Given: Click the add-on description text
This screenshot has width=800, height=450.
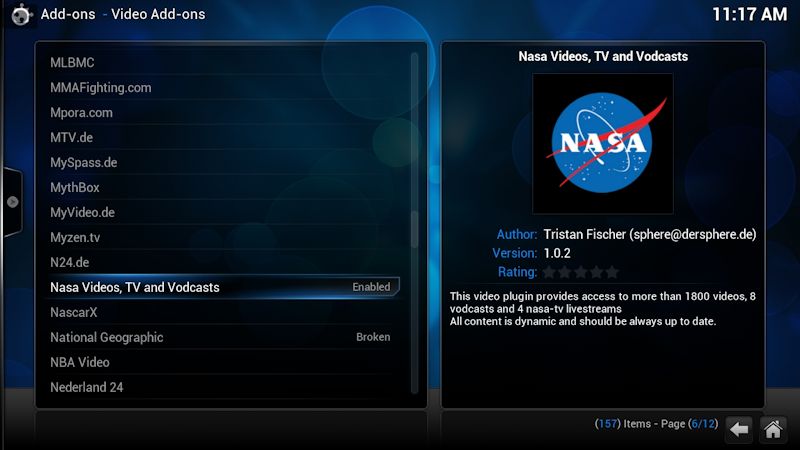Looking at the screenshot, I should (x=603, y=309).
